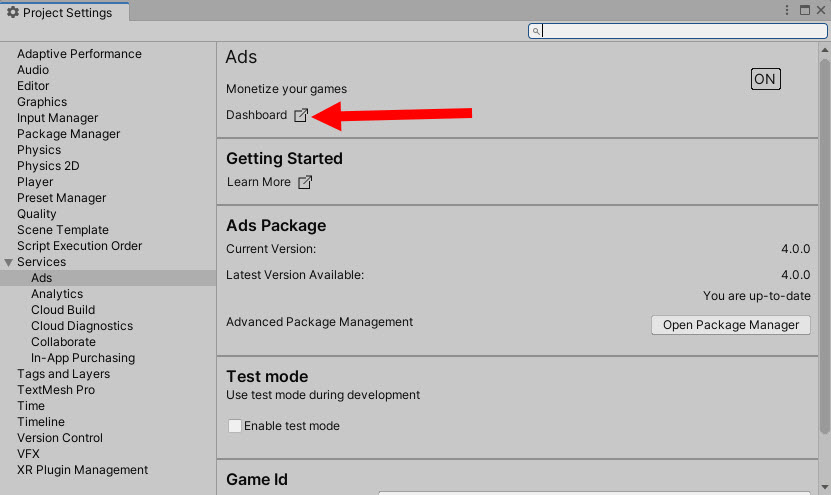Open Cloud Diagnostics service

pyautogui.click(x=82, y=326)
